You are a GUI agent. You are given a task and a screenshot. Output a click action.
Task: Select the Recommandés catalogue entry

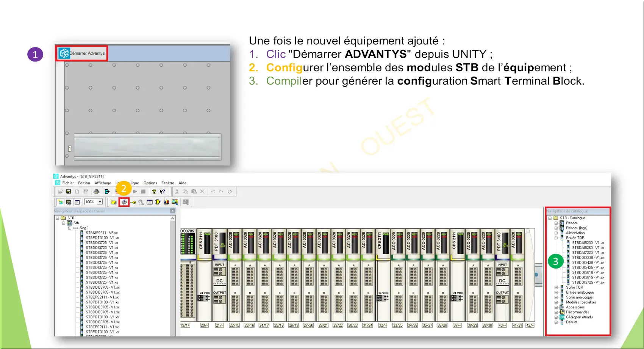[x=577, y=312]
